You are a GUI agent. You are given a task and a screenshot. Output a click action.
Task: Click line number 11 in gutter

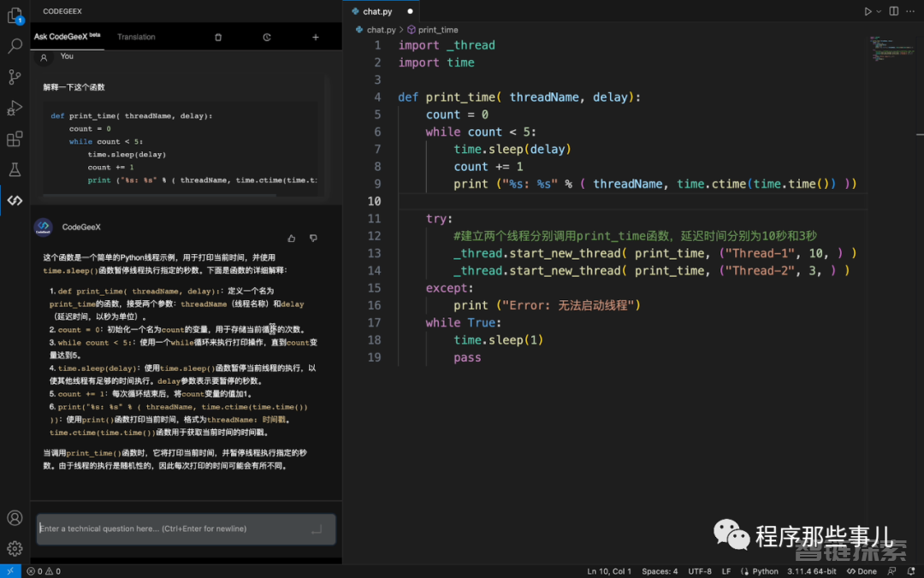(x=374, y=219)
